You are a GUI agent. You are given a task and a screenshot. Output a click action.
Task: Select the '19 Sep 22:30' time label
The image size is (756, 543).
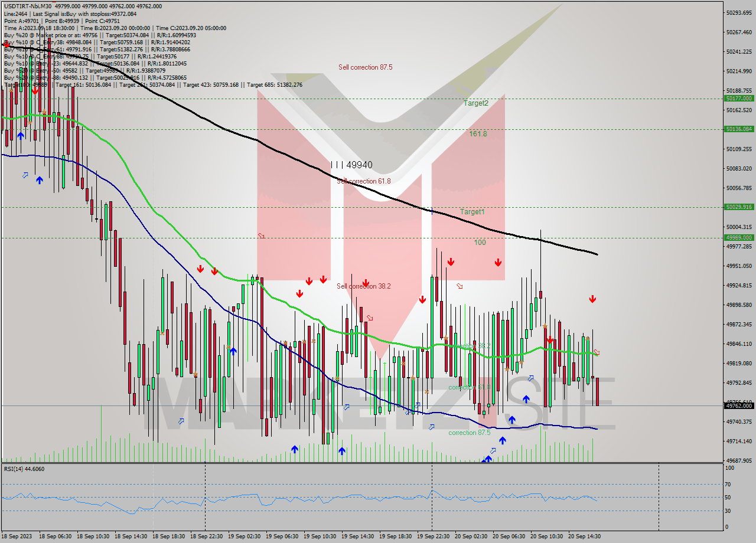[x=433, y=536]
